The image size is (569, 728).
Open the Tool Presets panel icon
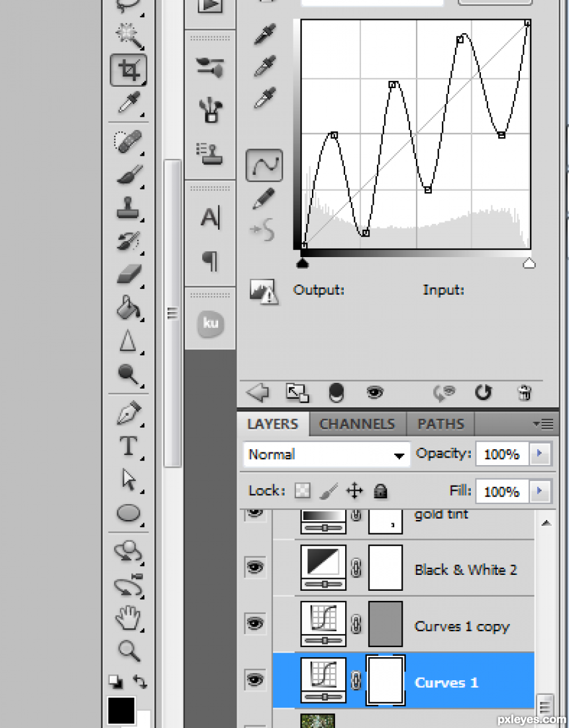coord(211,110)
